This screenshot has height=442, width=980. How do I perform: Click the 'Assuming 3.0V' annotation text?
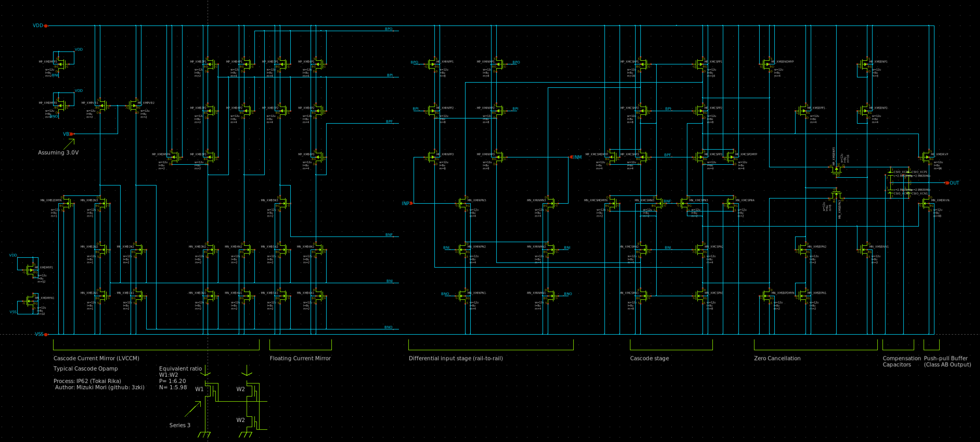coord(58,153)
